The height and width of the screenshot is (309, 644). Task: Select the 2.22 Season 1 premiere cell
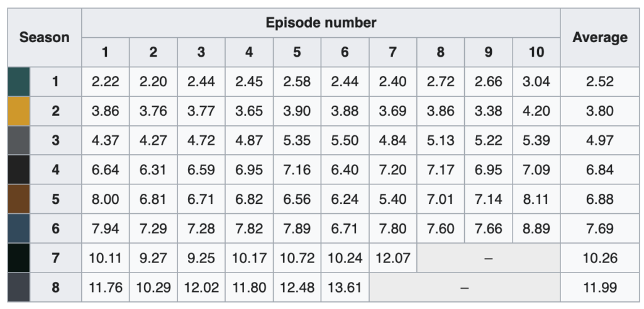pyautogui.click(x=106, y=82)
